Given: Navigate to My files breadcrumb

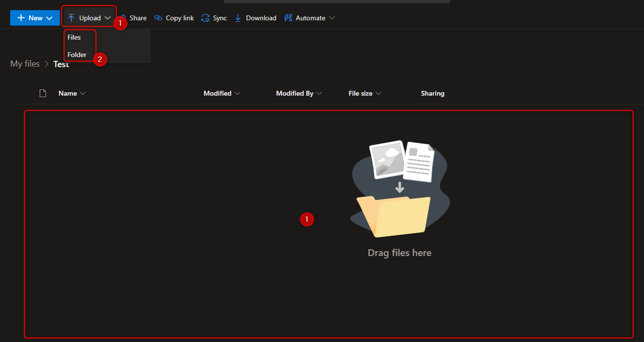Looking at the screenshot, I should click(25, 64).
